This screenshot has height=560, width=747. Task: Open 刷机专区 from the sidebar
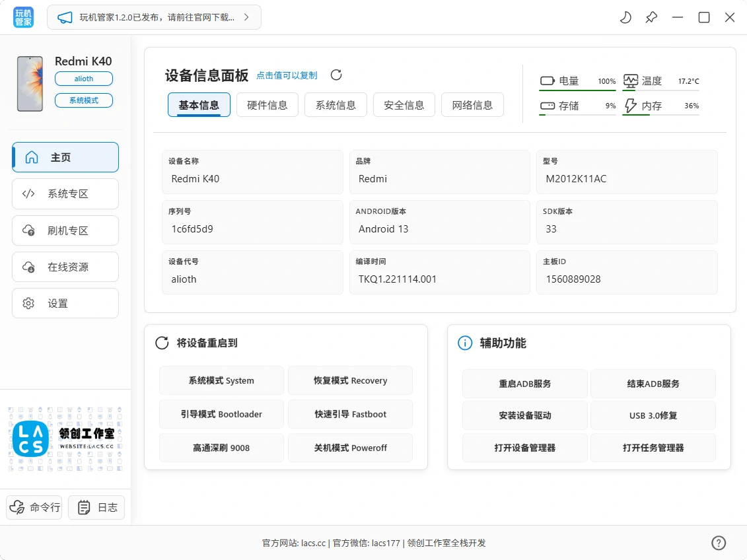[x=65, y=230]
